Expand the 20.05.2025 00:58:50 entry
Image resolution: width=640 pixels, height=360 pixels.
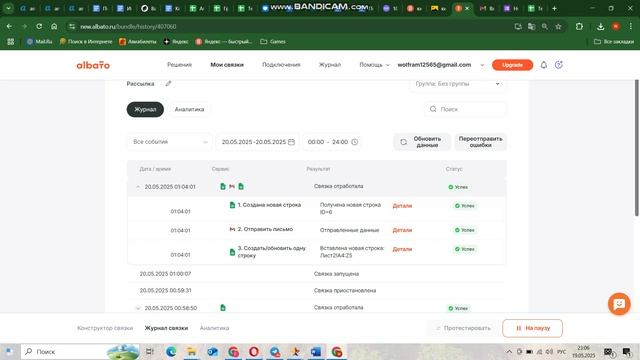point(138,308)
